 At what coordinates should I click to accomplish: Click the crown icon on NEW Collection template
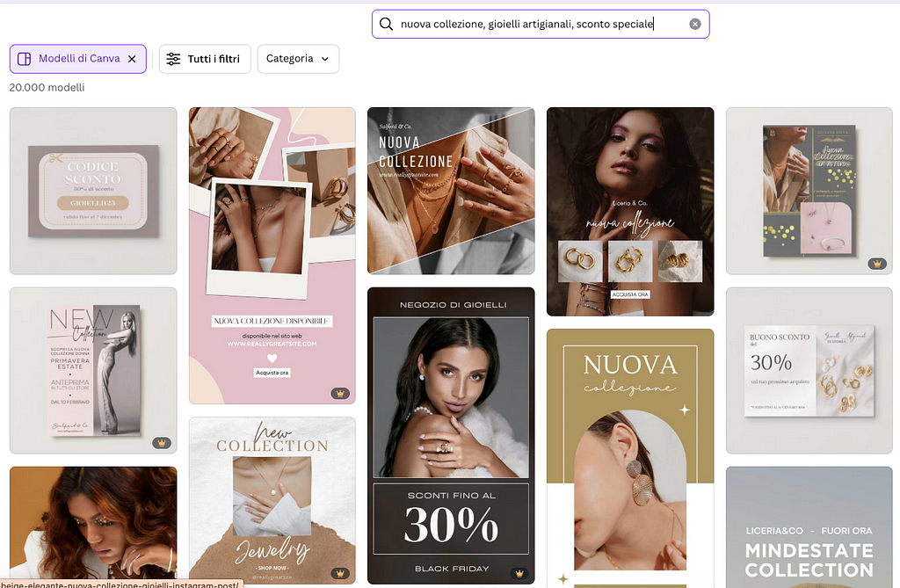point(162,443)
